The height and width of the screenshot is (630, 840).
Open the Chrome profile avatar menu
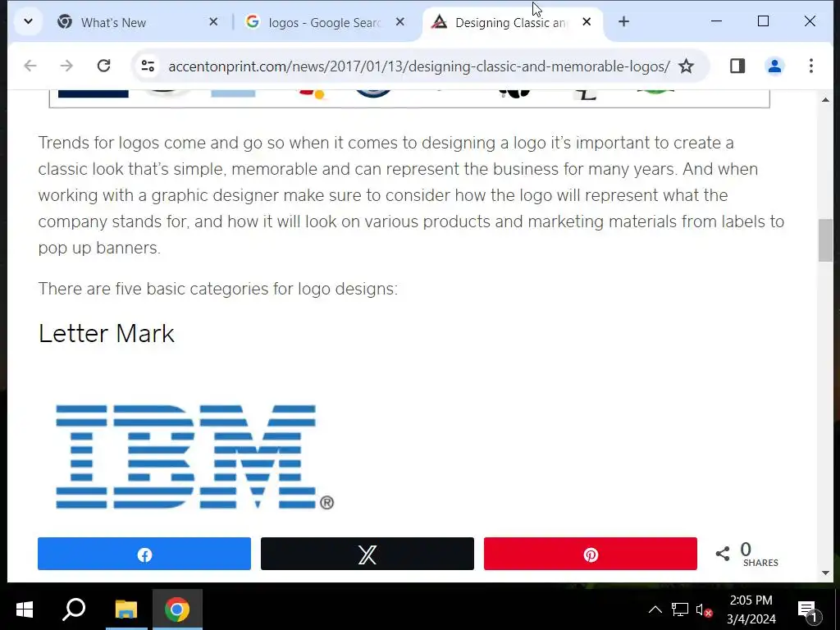774,66
